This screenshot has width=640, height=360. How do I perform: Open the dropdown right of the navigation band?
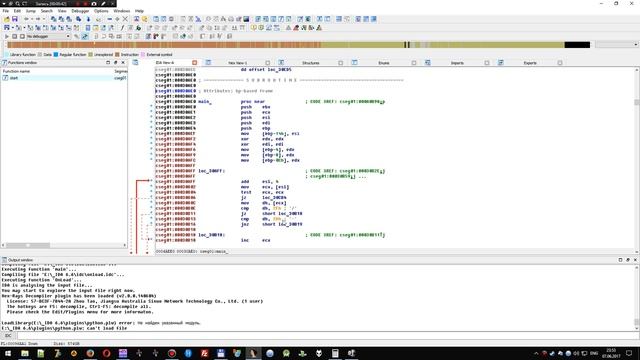tap(636, 44)
